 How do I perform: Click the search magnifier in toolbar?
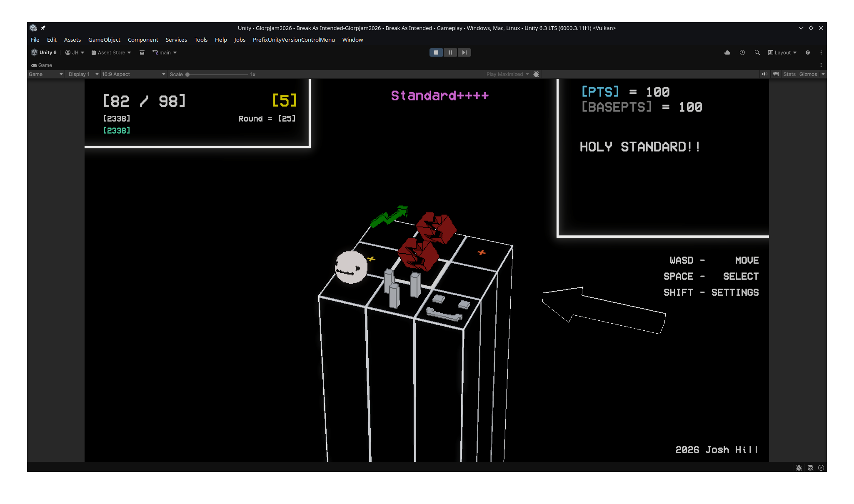pyautogui.click(x=757, y=52)
